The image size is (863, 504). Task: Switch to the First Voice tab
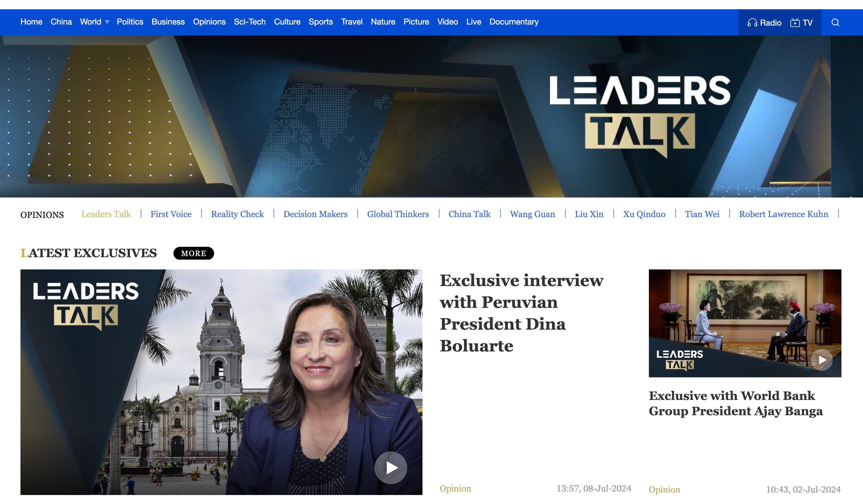pyautogui.click(x=171, y=214)
